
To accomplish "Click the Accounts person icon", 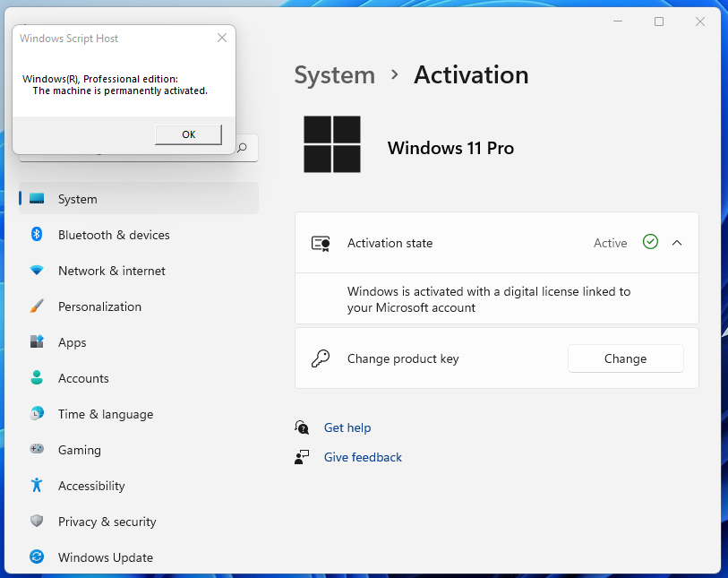I will pos(37,377).
